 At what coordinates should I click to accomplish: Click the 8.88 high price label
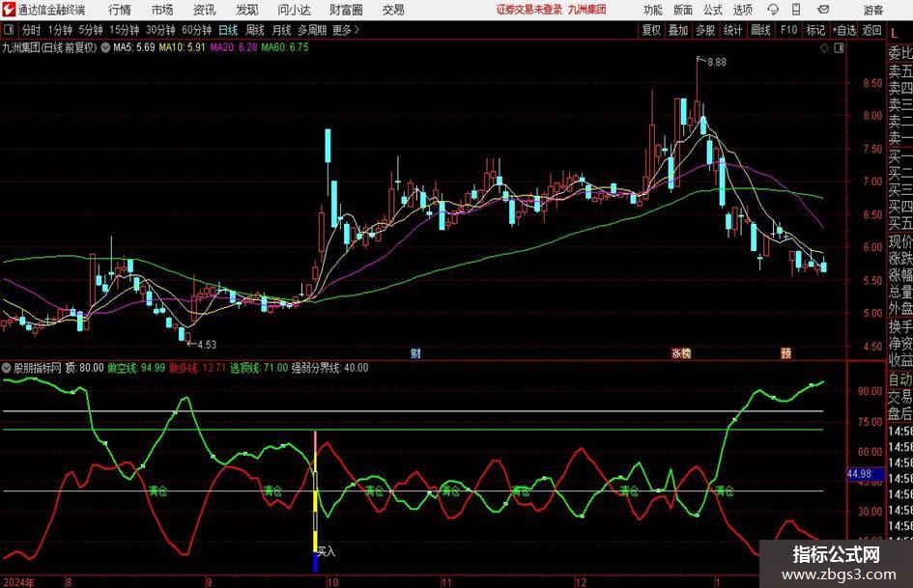tap(717, 63)
